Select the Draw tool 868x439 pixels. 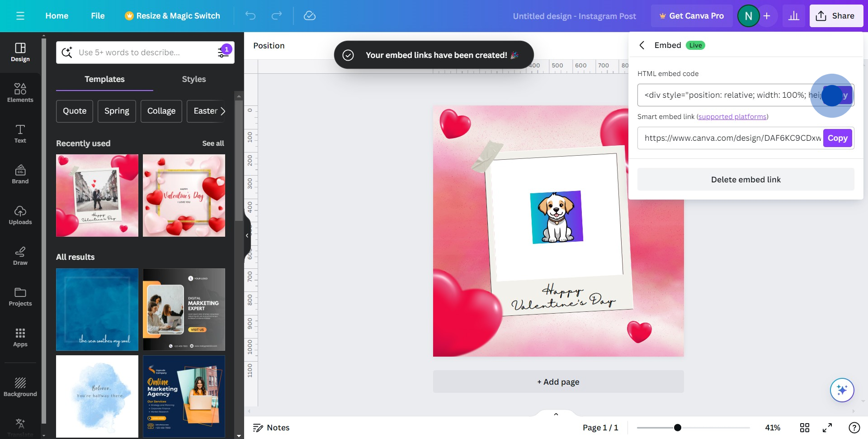pos(20,256)
